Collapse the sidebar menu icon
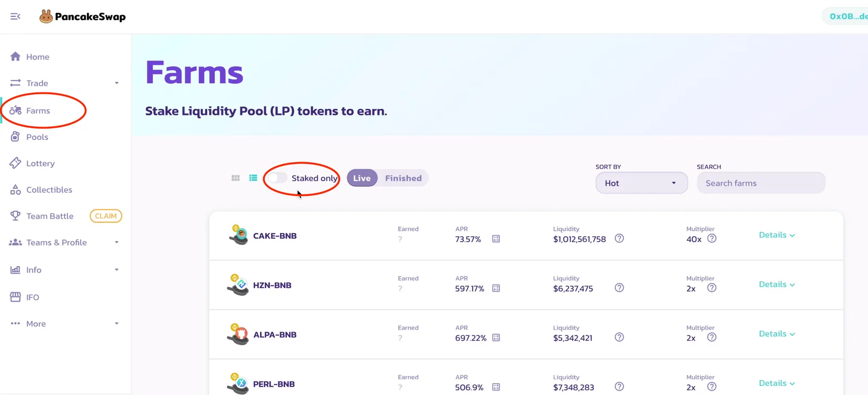 (15, 16)
